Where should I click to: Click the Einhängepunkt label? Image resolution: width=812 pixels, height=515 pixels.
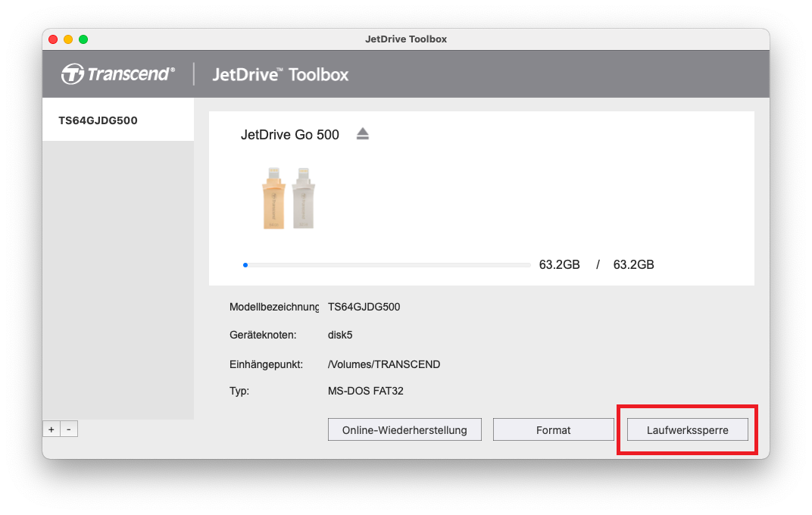click(x=266, y=364)
